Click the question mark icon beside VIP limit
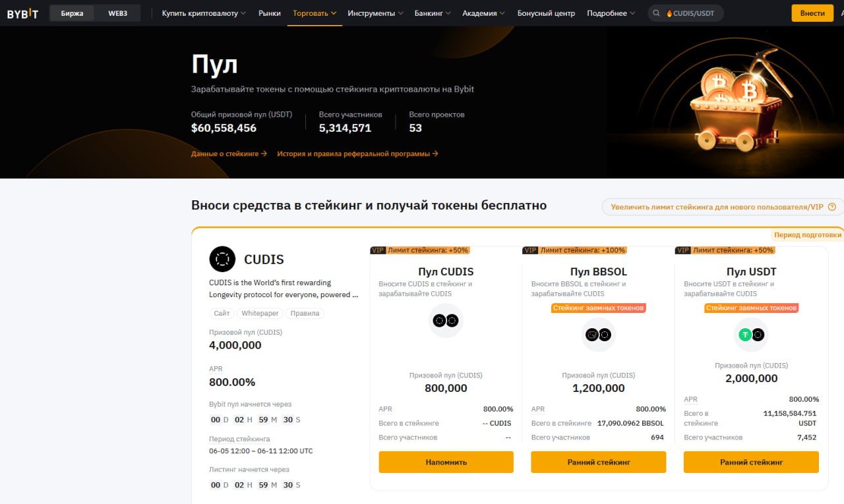 (x=832, y=207)
